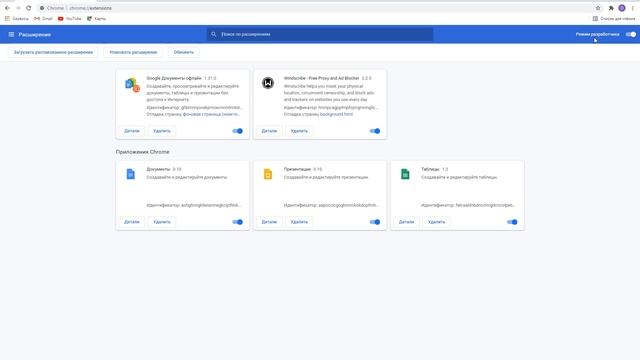The width and height of the screenshot is (640, 360).
Task: Click the Таблицы identifier text
Action: [468, 205]
